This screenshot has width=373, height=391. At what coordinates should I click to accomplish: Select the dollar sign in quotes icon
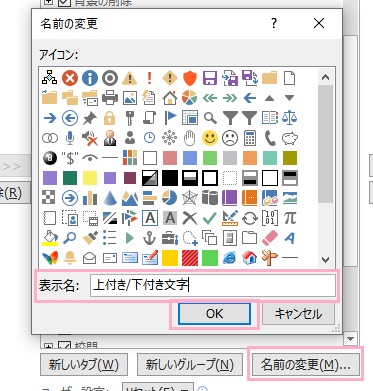pyautogui.click(x=70, y=158)
